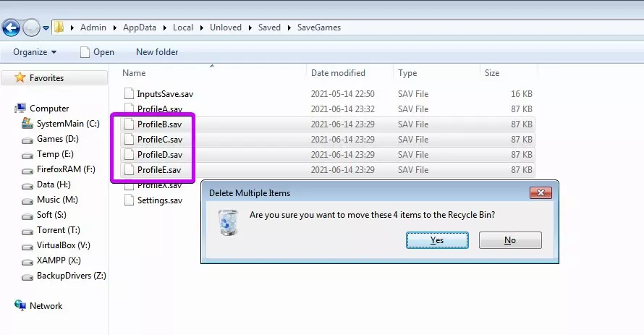Click the Data (H:) drive icon
This screenshot has height=335, width=644.
(27, 186)
